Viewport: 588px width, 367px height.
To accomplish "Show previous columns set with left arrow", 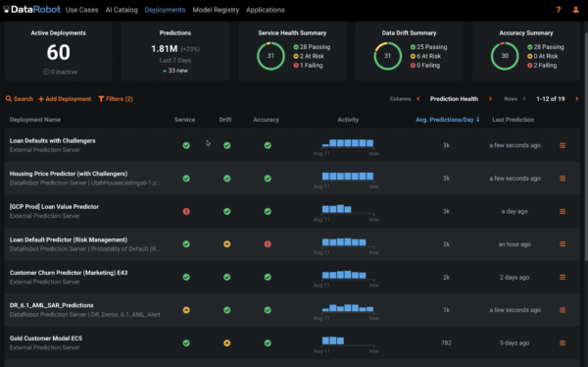I will tap(418, 99).
